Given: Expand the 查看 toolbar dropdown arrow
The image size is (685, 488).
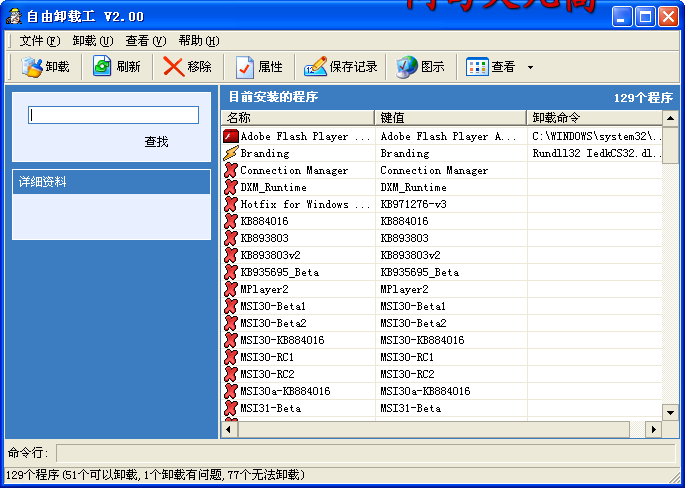Looking at the screenshot, I should [530, 68].
